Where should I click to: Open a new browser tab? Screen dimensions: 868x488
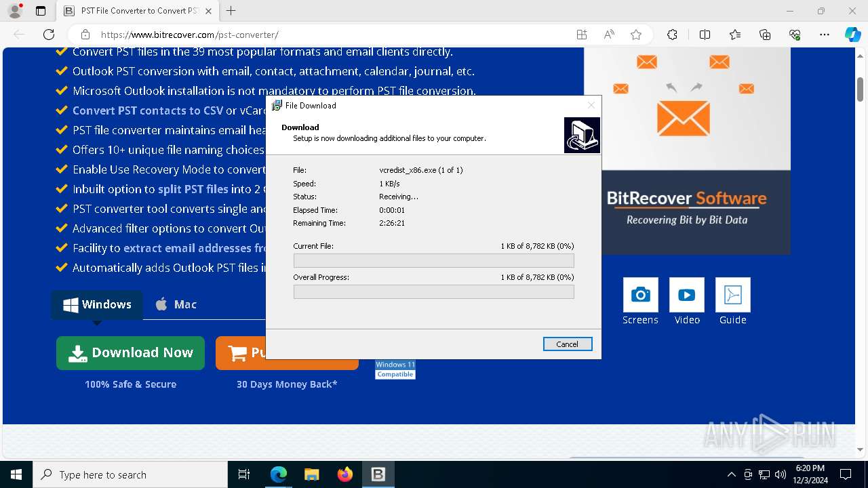pos(231,11)
